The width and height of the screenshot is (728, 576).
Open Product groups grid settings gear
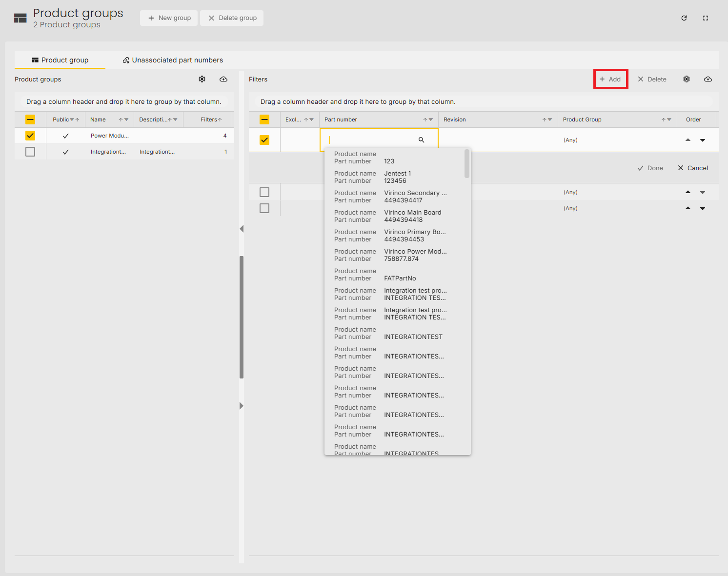coord(202,79)
